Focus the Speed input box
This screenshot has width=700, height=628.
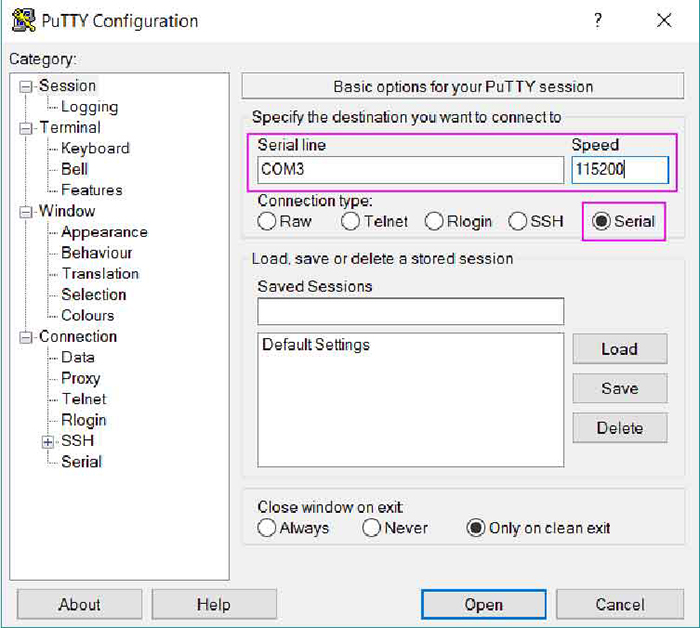pos(619,170)
